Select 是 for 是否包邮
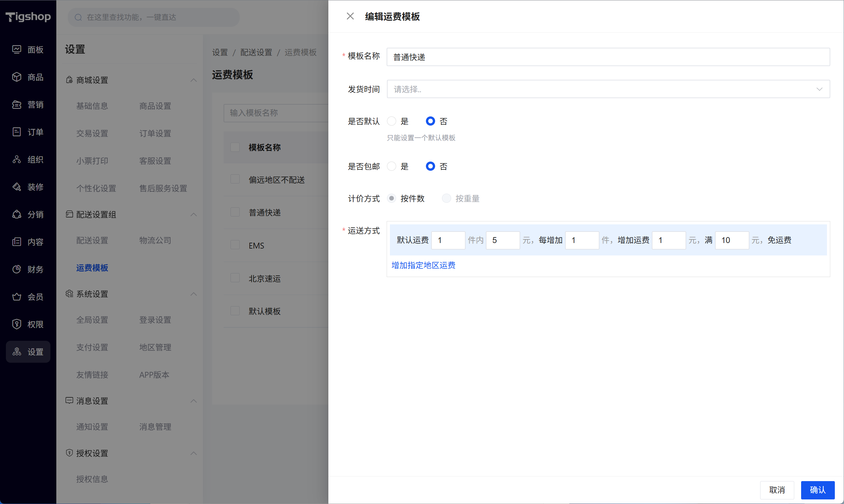844x504 pixels. coord(392,166)
